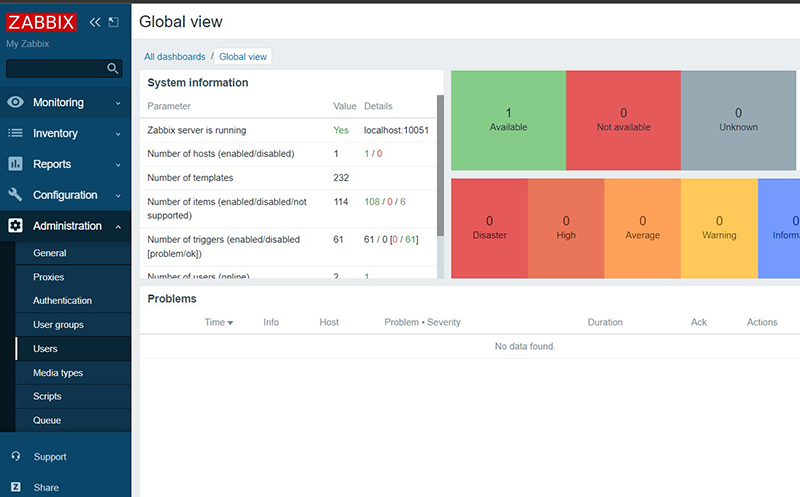
Task: Click the Inventory list icon
Action: 15,133
